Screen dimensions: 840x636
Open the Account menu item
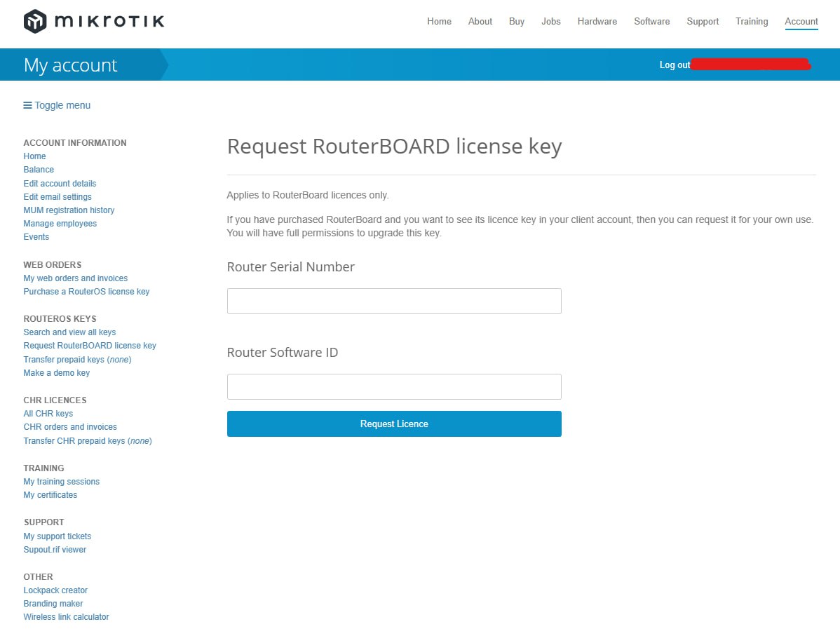click(801, 22)
